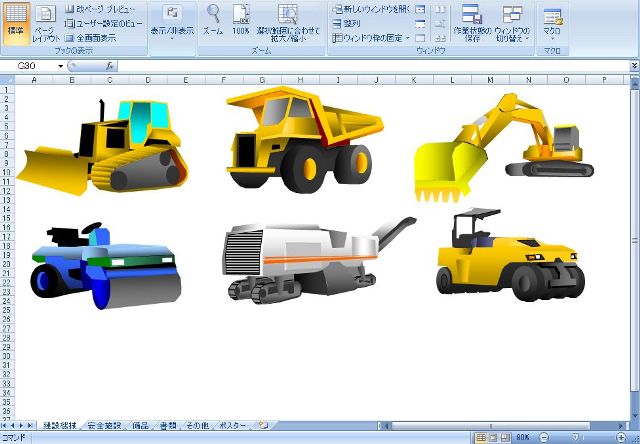Click the split window icon
The width and height of the screenshot is (640, 444).
tap(420, 9)
